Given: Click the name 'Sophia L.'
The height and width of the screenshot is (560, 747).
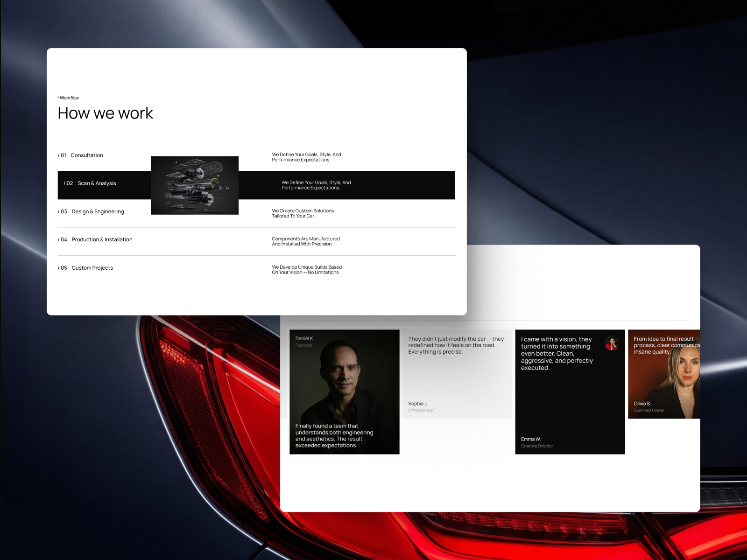Looking at the screenshot, I should point(418,404).
